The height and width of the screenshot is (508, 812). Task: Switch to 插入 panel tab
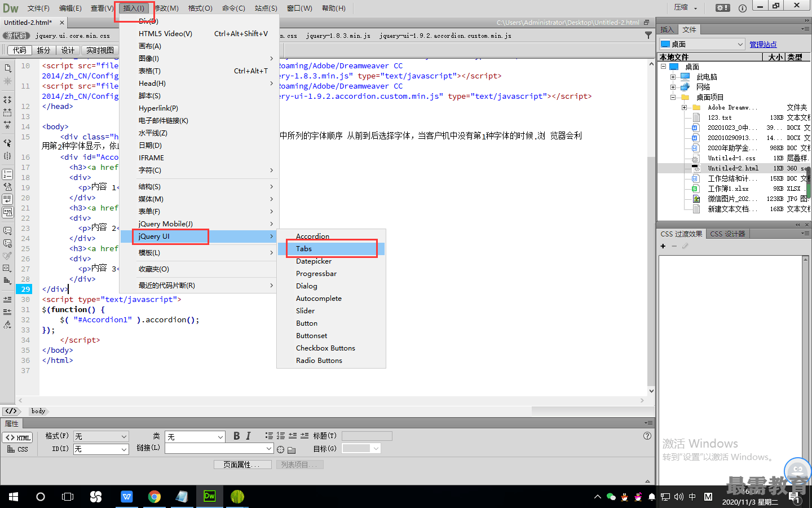[667, 29]
